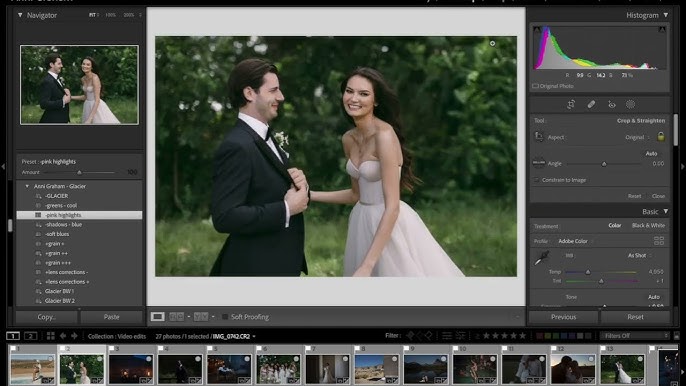Toggle highlight clipping indicator in histogram

662,30
